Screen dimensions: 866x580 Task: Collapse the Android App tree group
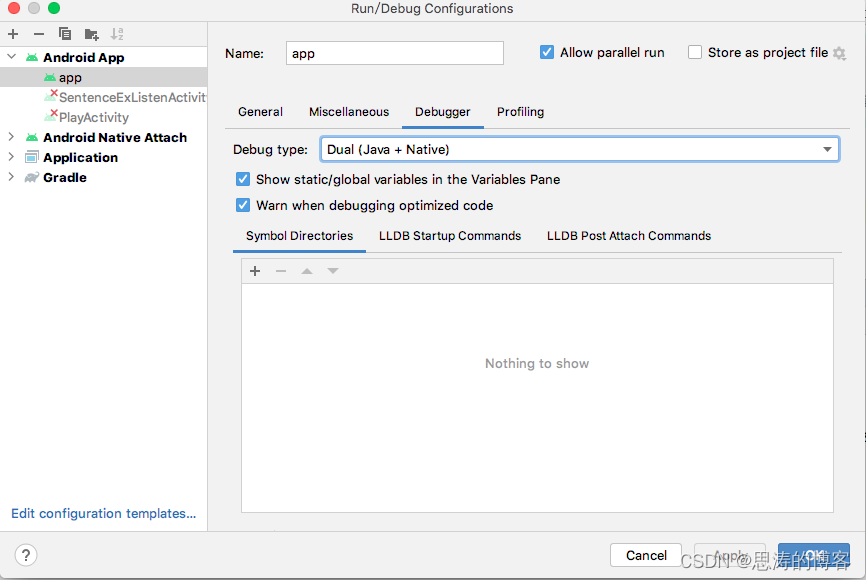pos(12,57)
